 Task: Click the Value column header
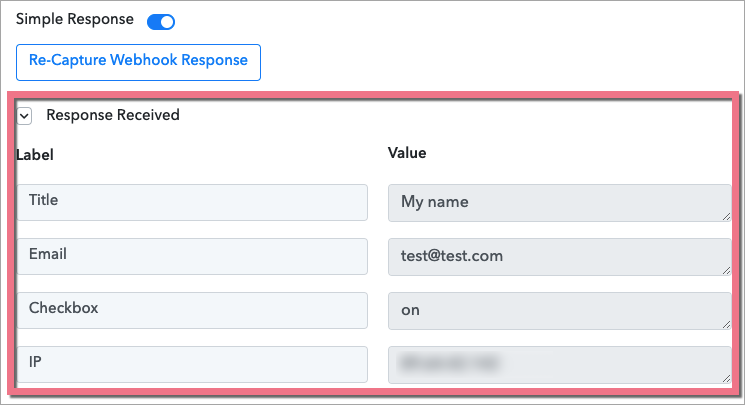tap(406, 153)
